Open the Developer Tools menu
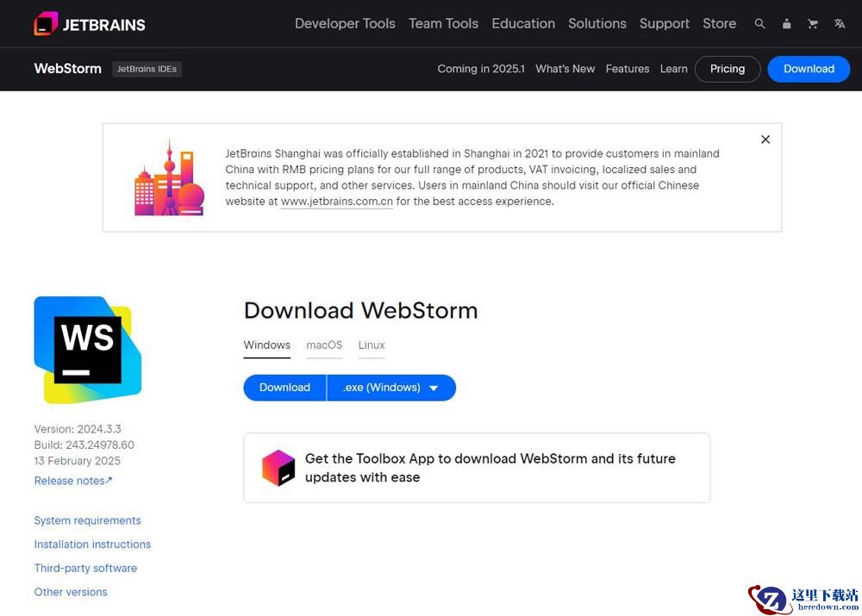The image size is (862, 616). coord(345,23)
